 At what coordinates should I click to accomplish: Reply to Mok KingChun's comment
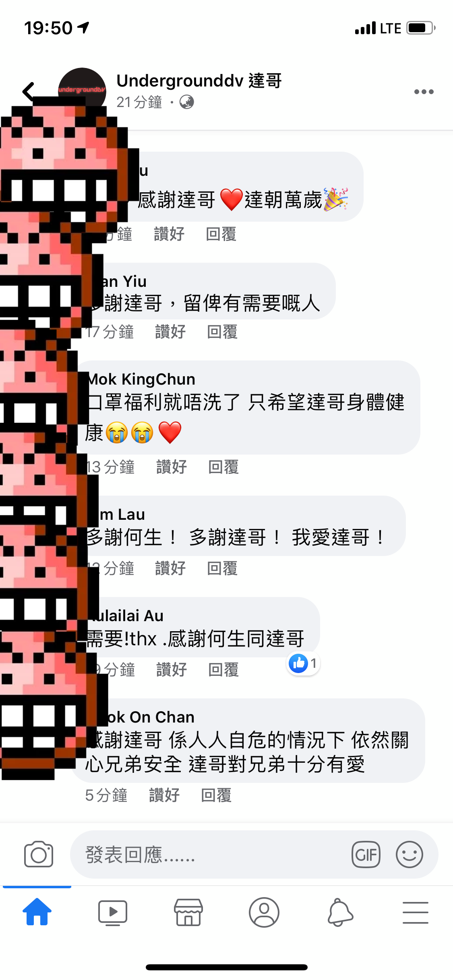(223, 467)
